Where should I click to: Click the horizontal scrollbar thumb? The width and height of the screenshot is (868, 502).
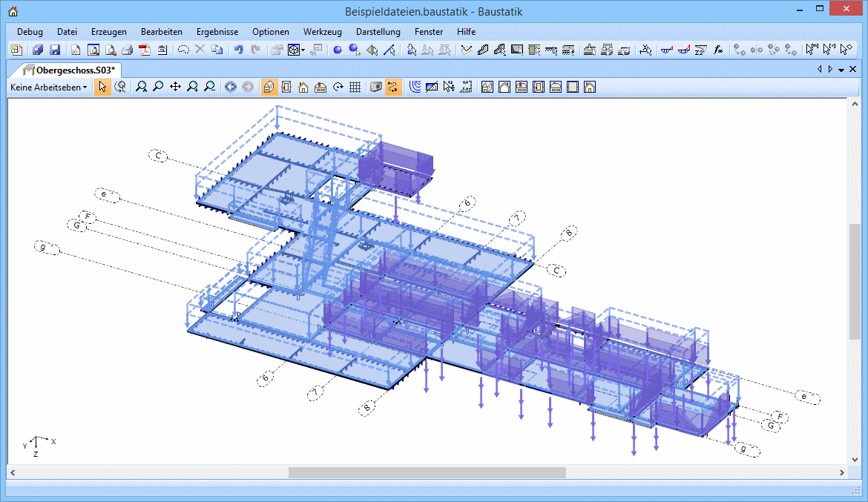coord(427,473)
